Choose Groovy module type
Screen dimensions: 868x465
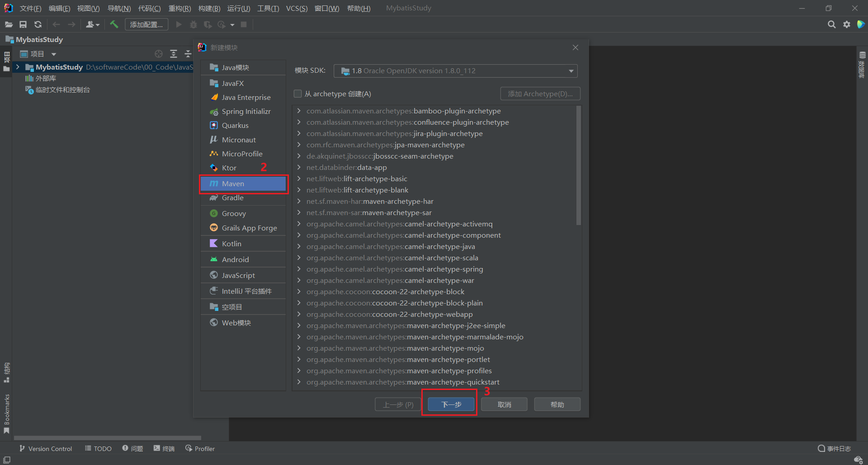(x=243, y=213)
